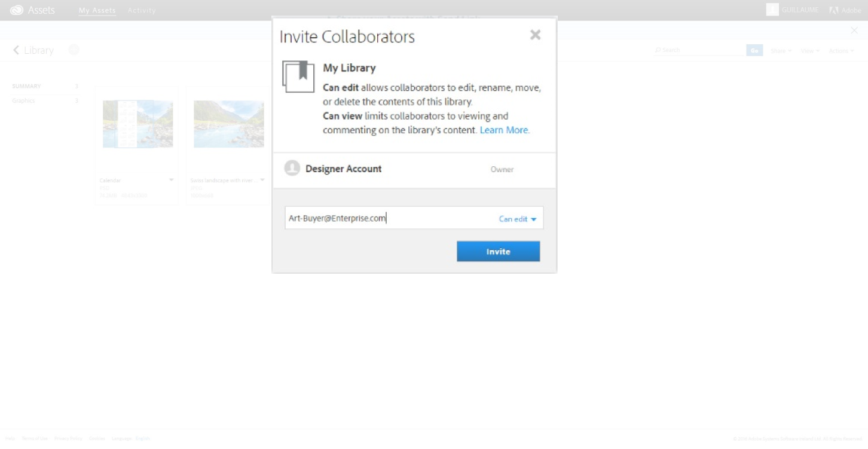Select Graphics in the summary sidebar

24,100
